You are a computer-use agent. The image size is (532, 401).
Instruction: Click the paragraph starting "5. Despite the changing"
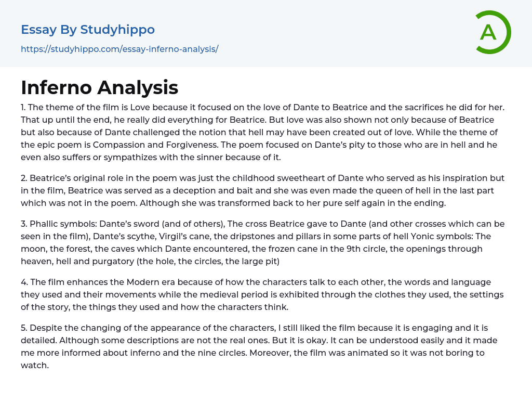coord(262,346)
